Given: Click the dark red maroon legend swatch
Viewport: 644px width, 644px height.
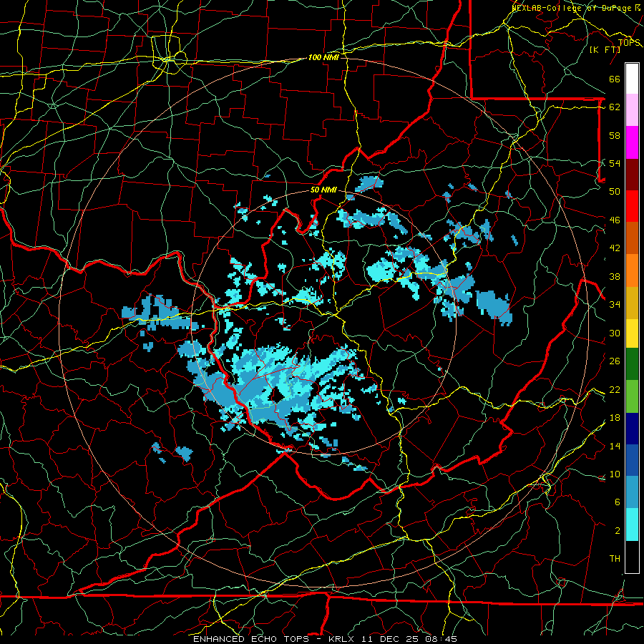Looking at the screenshot, I should pos(632,174).
